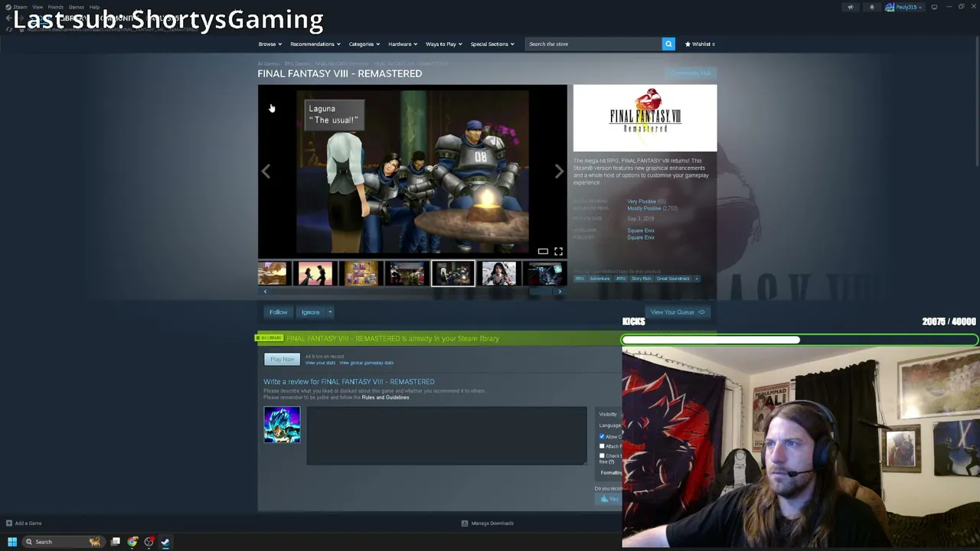Click the plus button to add a tag
Image resolution: width=980 pixels, height=551 pixels.
[697, 279]
